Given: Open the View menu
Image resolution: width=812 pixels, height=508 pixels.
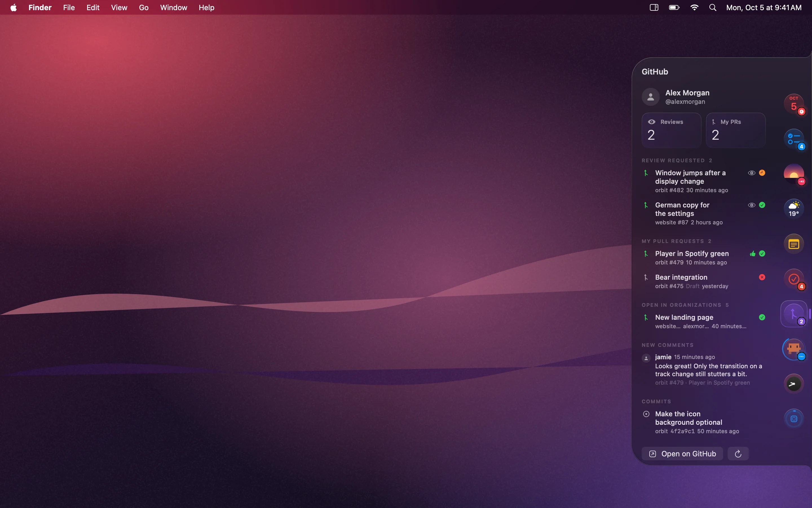Looking at the screenshot, I should click(119, 7).
